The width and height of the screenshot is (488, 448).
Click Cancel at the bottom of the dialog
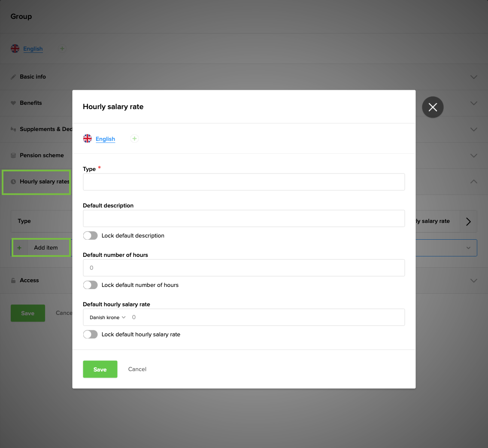(137, 369)
